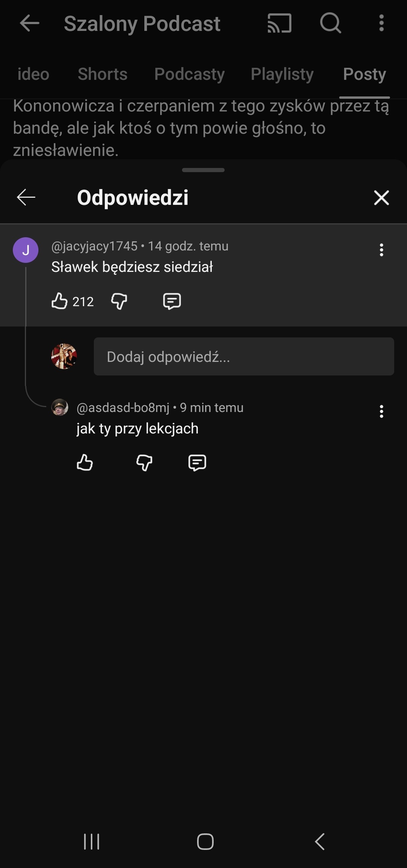Reply to @jacyjacy1745 via the comment icon
The width and height of the screenshot is (407, 868).
(172, 301)
